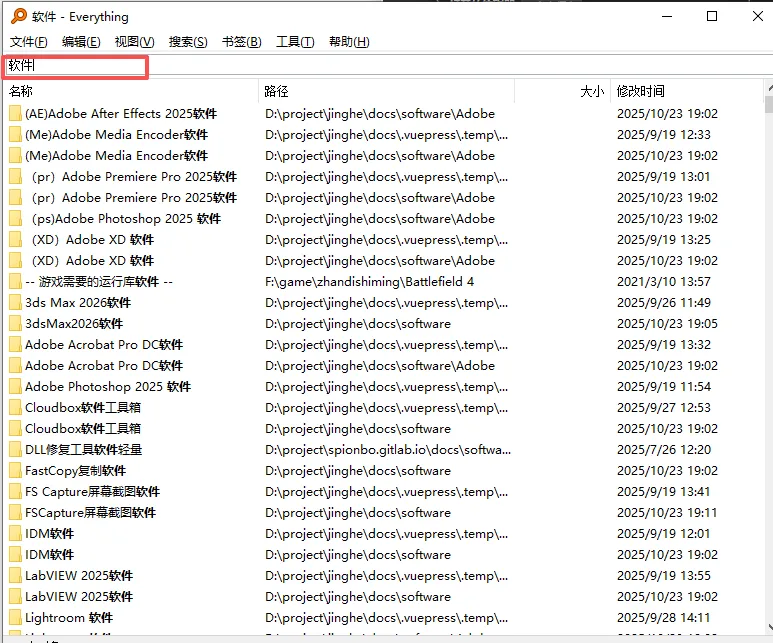Select 3dsMax2026软件 entry

click(x=74, y=323)
